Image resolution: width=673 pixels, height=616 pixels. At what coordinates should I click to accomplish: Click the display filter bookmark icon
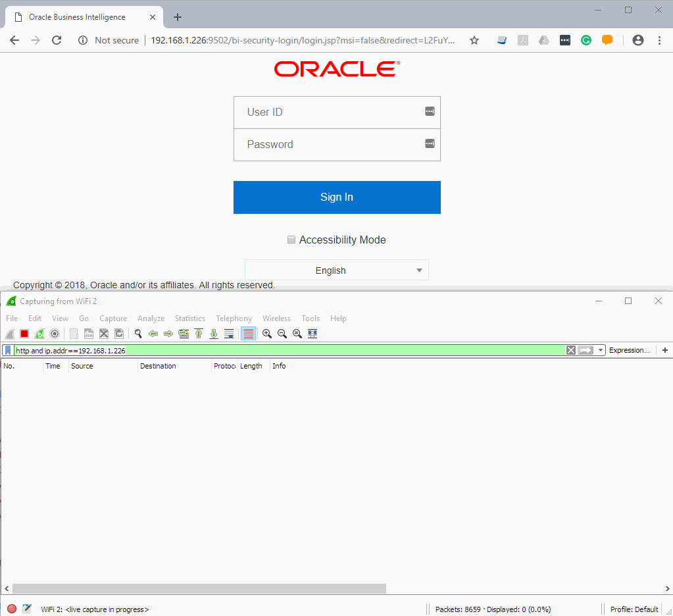(x=8, y=350)
